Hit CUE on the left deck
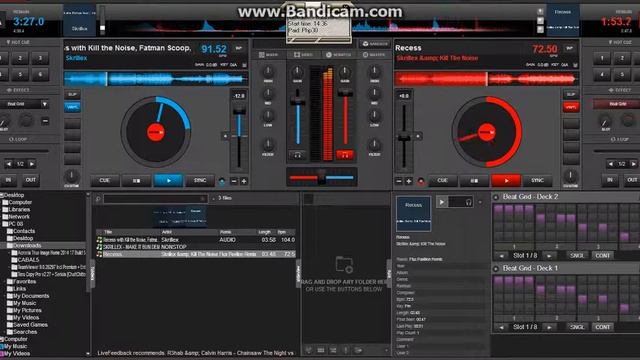Screen dimensions: 640x360 (x=104, y=180)
